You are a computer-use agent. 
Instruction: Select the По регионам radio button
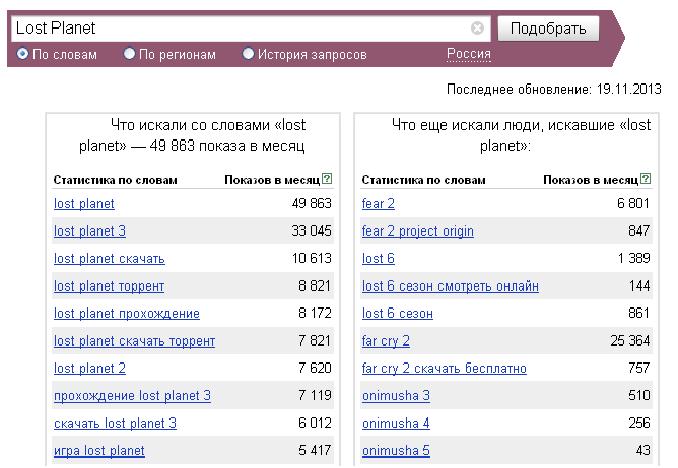click(129, 54)
